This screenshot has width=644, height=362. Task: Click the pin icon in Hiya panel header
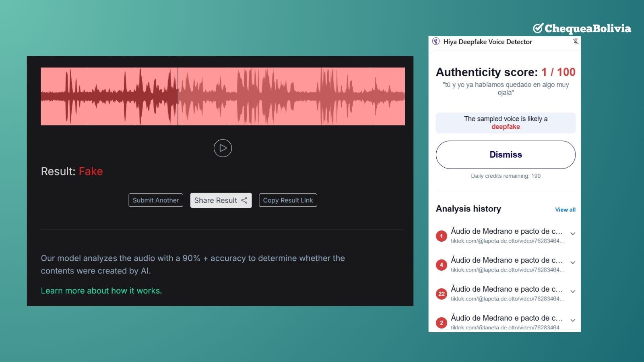pos(576,41)
